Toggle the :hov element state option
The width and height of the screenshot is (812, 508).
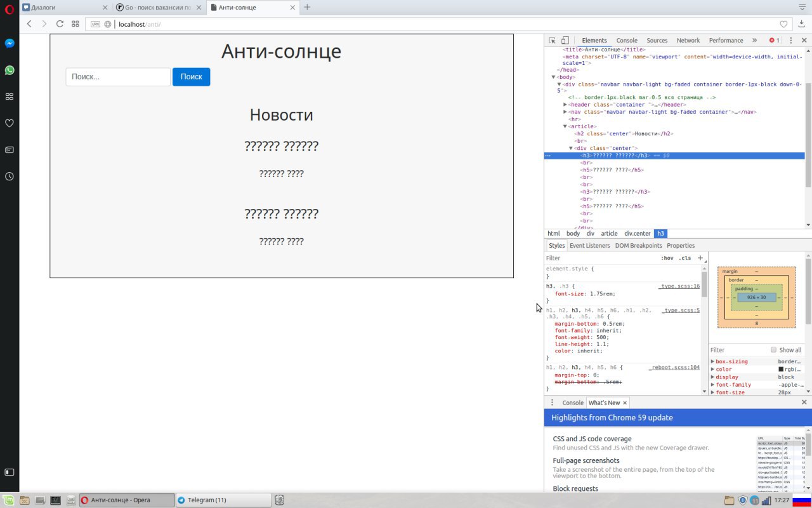click(667, 258)
